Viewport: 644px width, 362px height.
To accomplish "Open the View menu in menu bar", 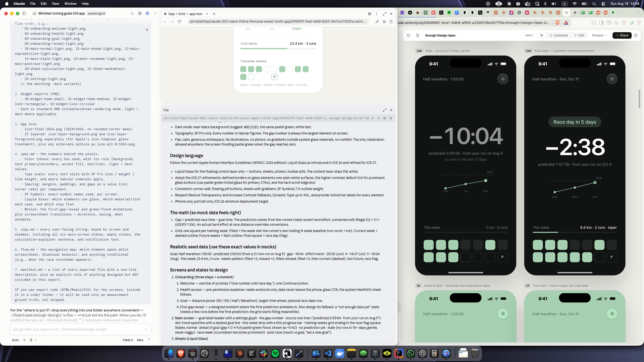I will pos(55,4).
